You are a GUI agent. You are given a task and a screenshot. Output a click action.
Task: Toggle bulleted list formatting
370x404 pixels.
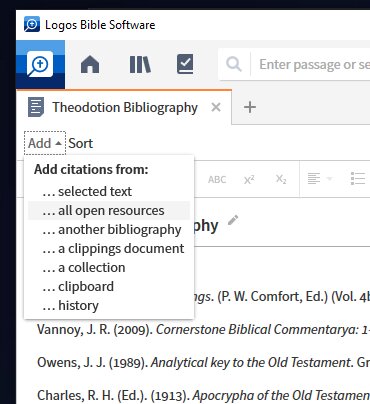click(358, 179)
